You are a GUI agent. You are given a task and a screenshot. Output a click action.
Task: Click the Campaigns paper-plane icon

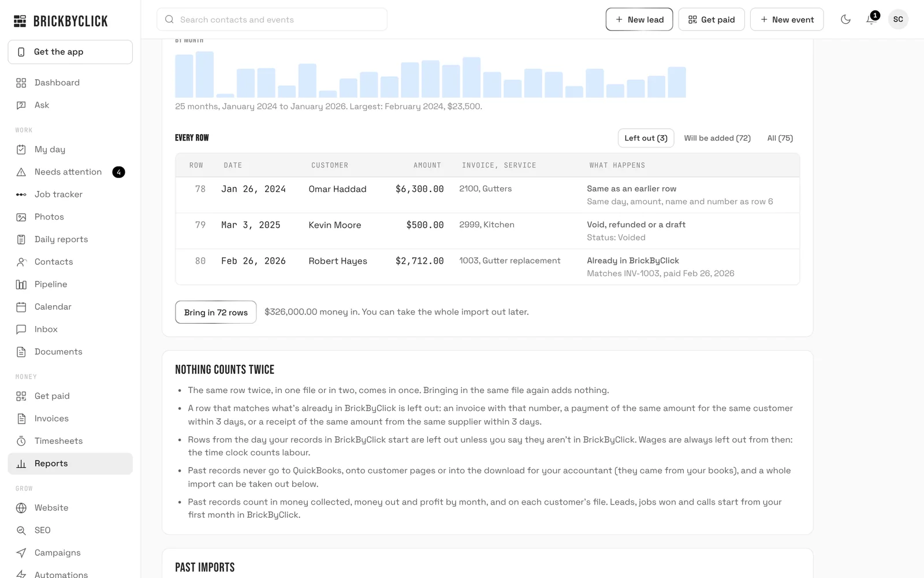pyautogui.click(x=21, y=553)
